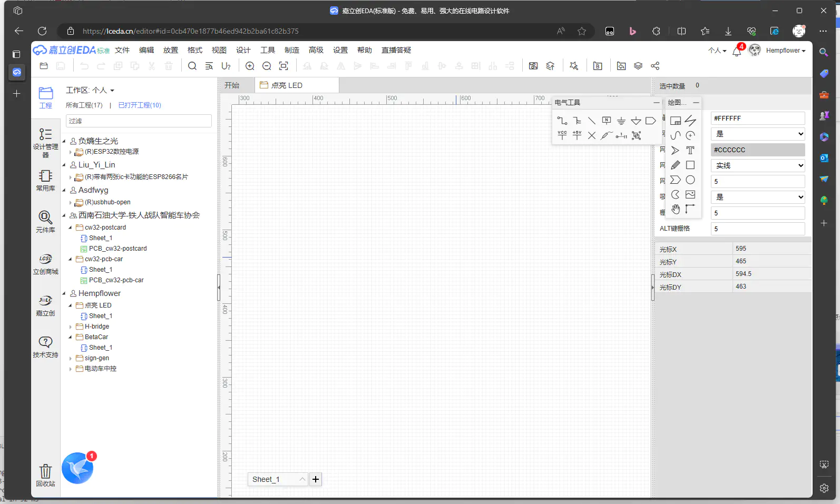Choose the hand drag tool

point(676,209)
